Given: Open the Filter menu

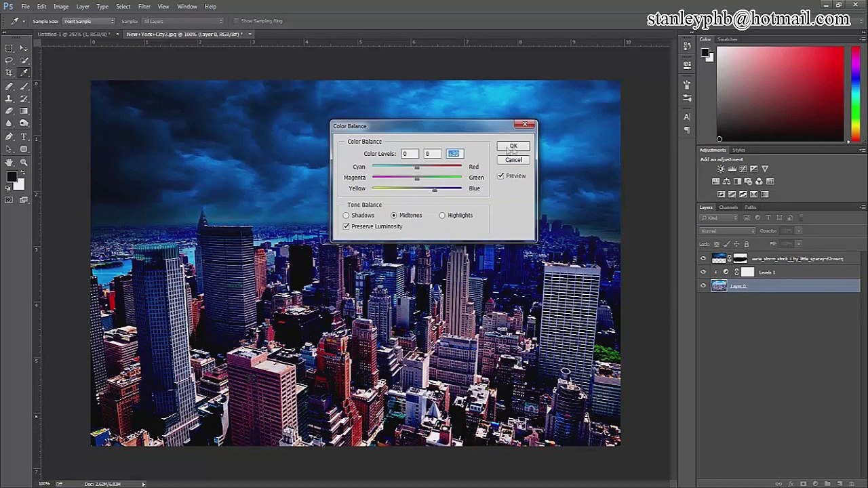Looking at the screenshot, I should click(x=144, y=7).
